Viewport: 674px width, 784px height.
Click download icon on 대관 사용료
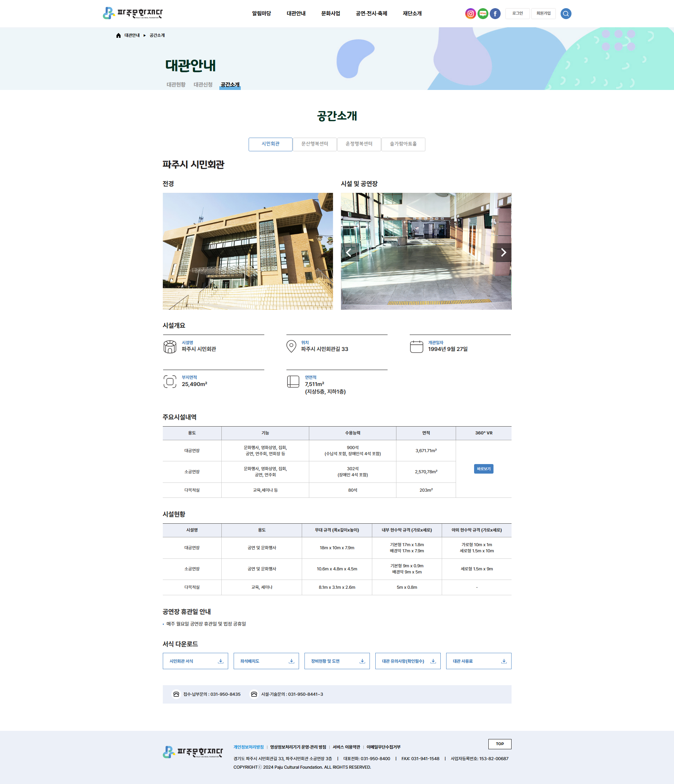pyautogui.click(x=504, y=661)
